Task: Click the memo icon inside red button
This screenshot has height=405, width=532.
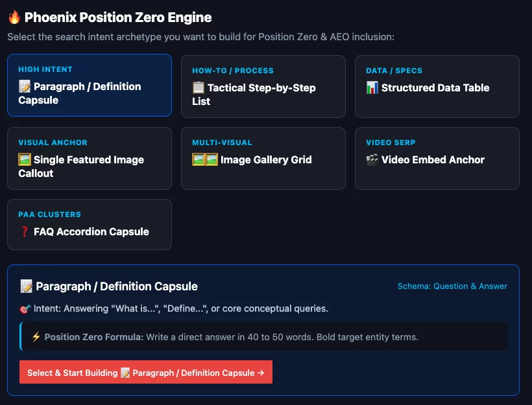Action: tap(125, 373)
